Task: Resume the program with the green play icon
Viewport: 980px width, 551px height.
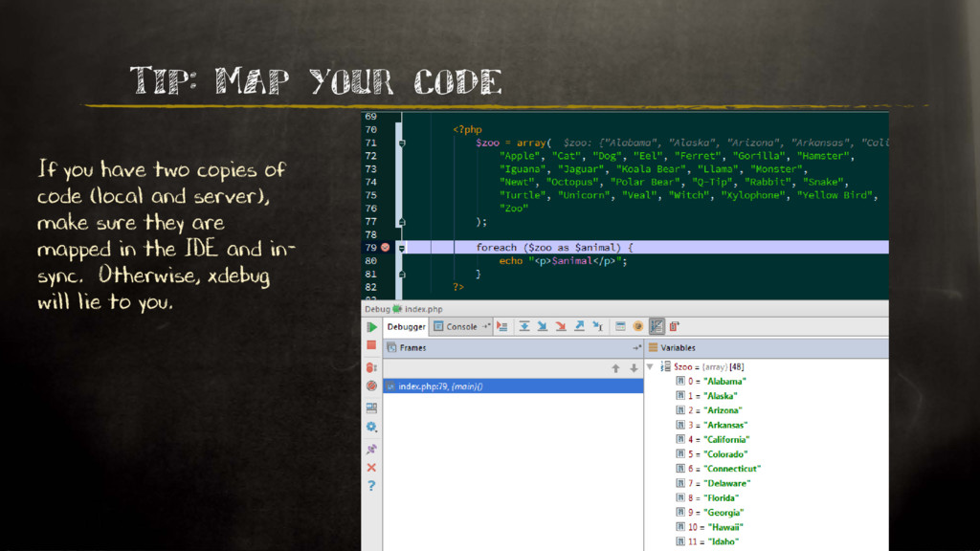Action: click(372, 327)
